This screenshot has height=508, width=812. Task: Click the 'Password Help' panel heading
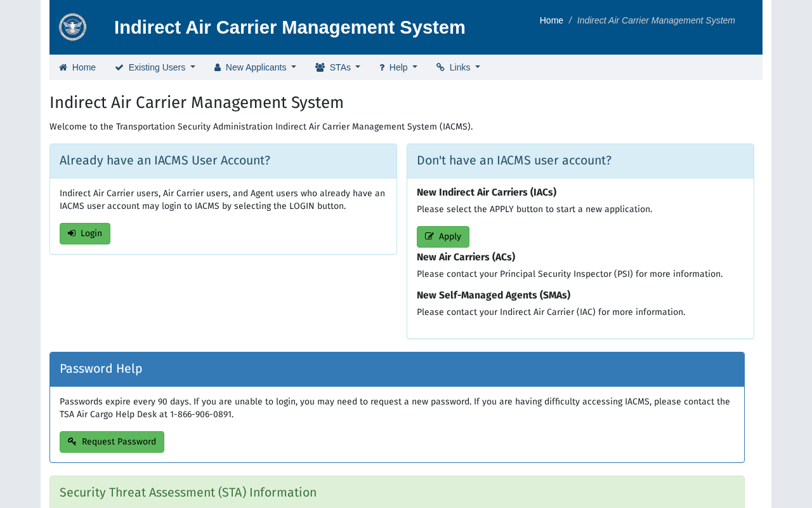tap(101, 369)
